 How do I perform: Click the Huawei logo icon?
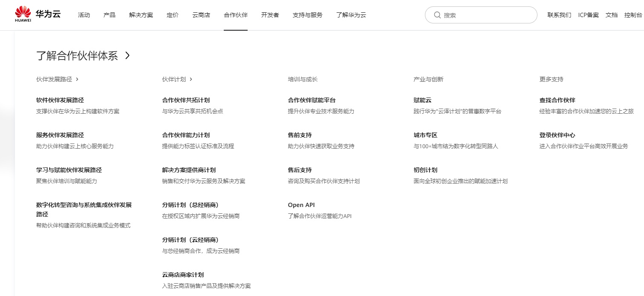[23, 14]
